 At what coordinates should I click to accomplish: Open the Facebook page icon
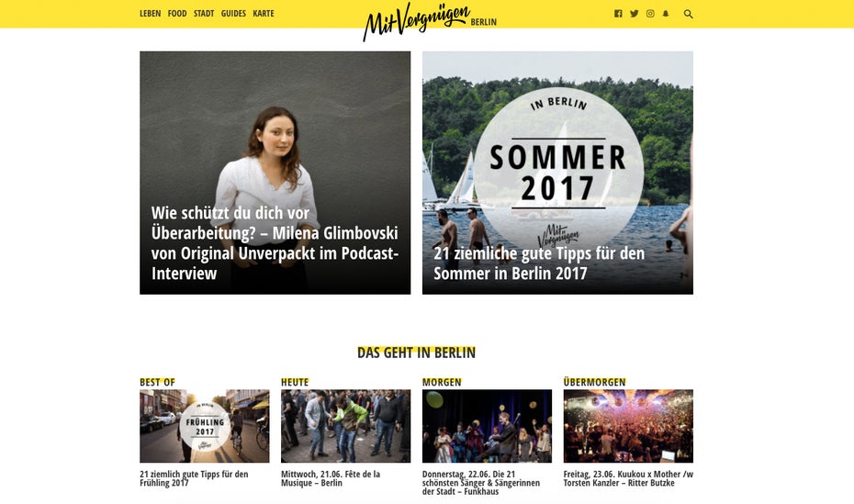618,14
